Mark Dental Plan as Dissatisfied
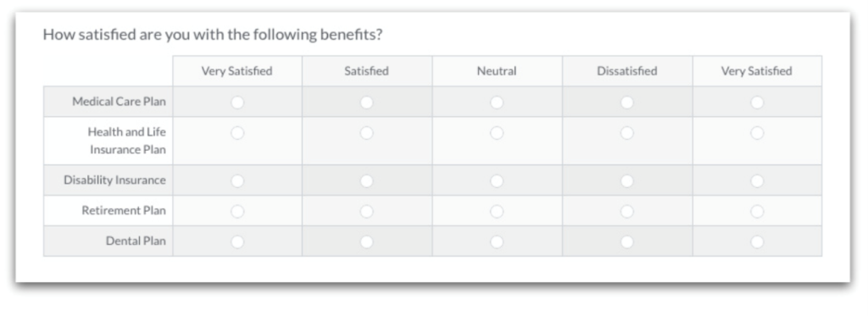The image size is (868, 316). coord(626,241)
